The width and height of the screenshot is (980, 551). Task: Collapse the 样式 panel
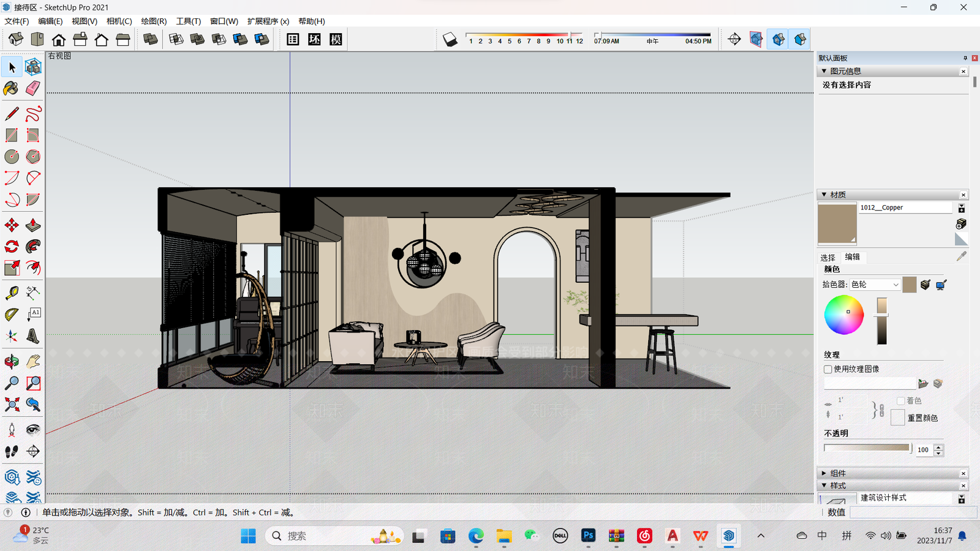[824, 485]
